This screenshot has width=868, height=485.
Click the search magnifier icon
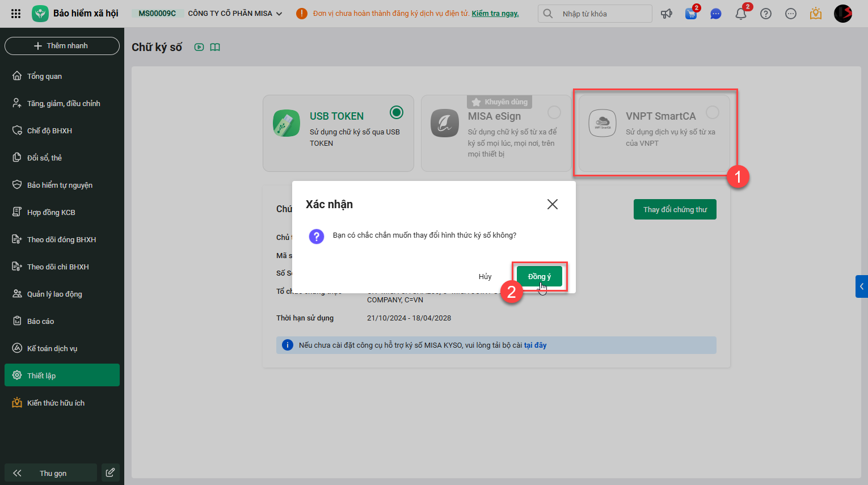(548, 14)
